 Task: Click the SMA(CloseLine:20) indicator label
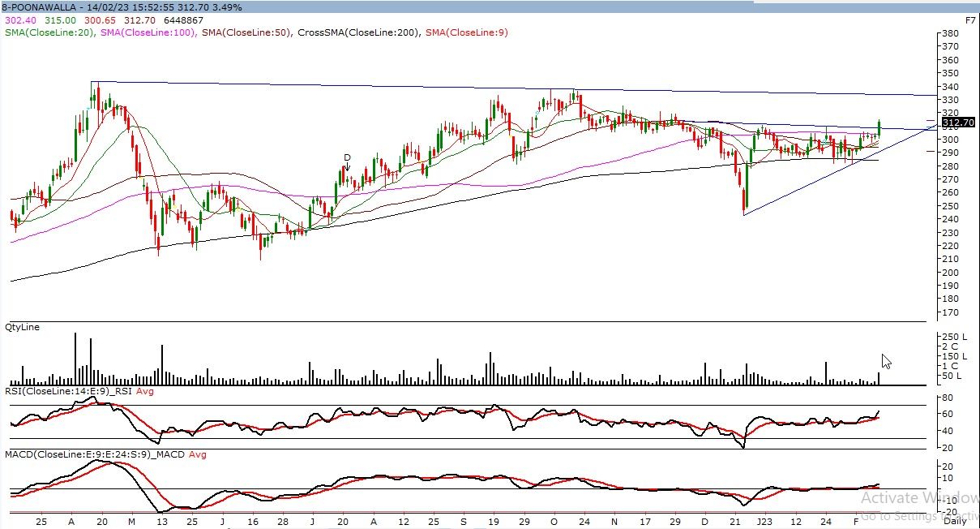pos(50,32)
